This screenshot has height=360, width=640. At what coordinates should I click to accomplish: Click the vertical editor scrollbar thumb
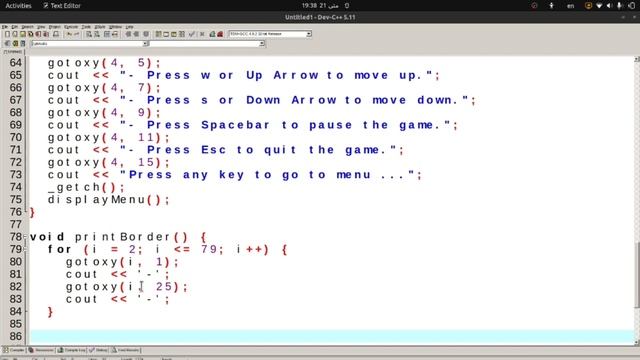636,276
